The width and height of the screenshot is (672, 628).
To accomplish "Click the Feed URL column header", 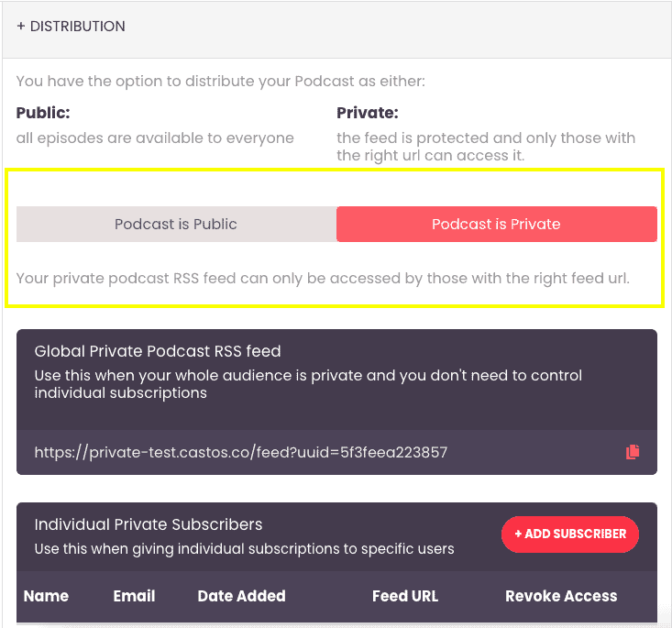I will click(x=405, y=596).
